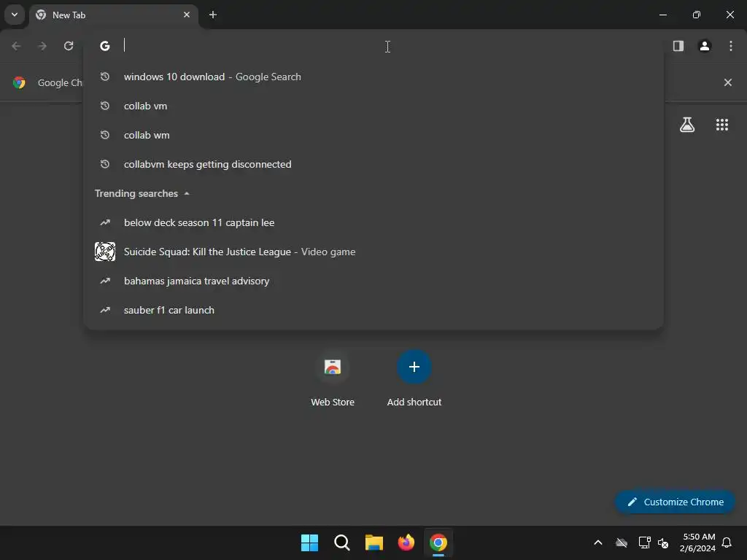Choose 'collab vm' history suggestion
Screen dimensions: 747x560
click(373, 106)
